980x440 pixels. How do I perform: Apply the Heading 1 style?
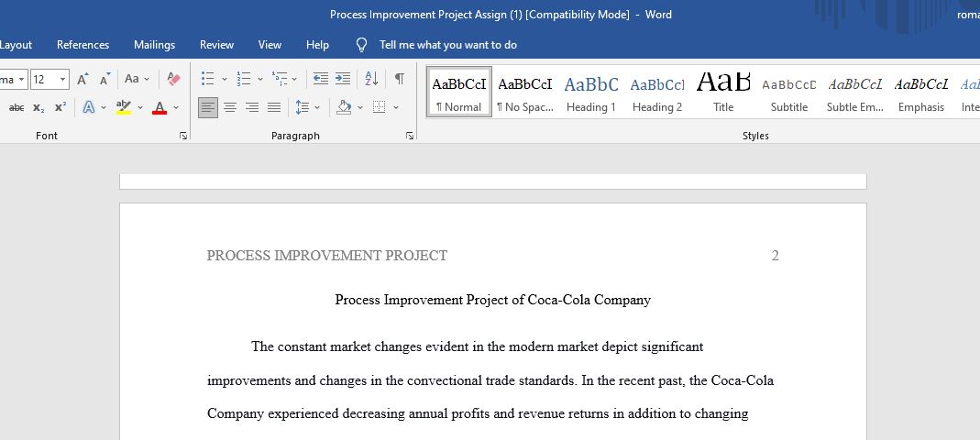pos(591,92)
